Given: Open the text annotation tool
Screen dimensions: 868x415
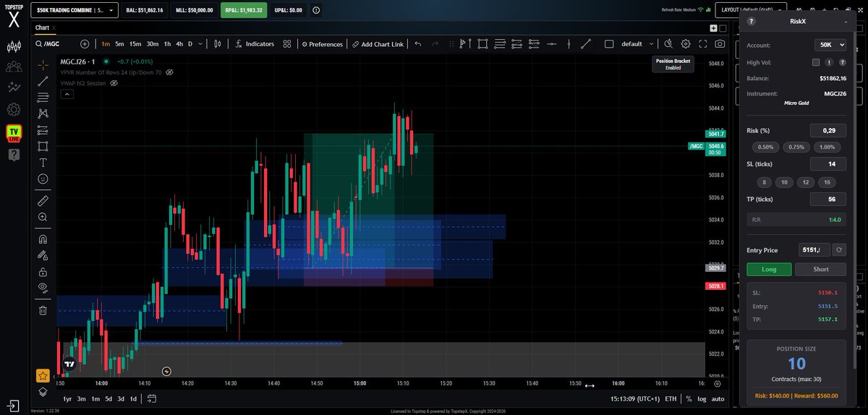Looking at the screenshot, I should pyautogui.click(x=43, y=162).
